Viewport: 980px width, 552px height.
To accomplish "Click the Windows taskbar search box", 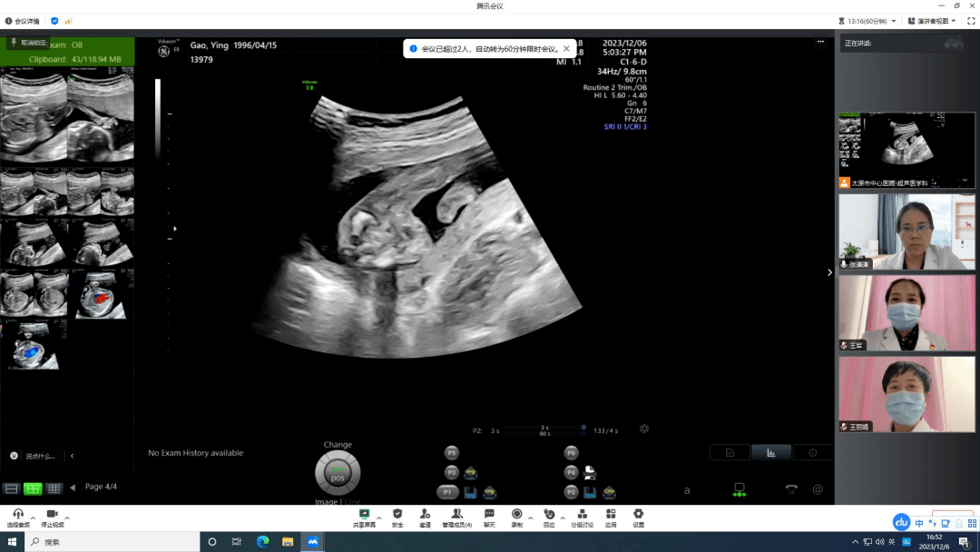I will click(x=112, y=542).
